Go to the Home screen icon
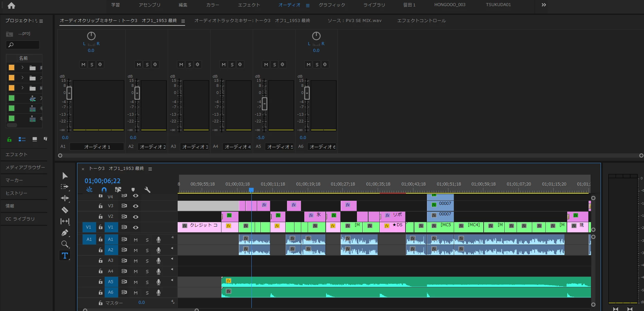 11,5
